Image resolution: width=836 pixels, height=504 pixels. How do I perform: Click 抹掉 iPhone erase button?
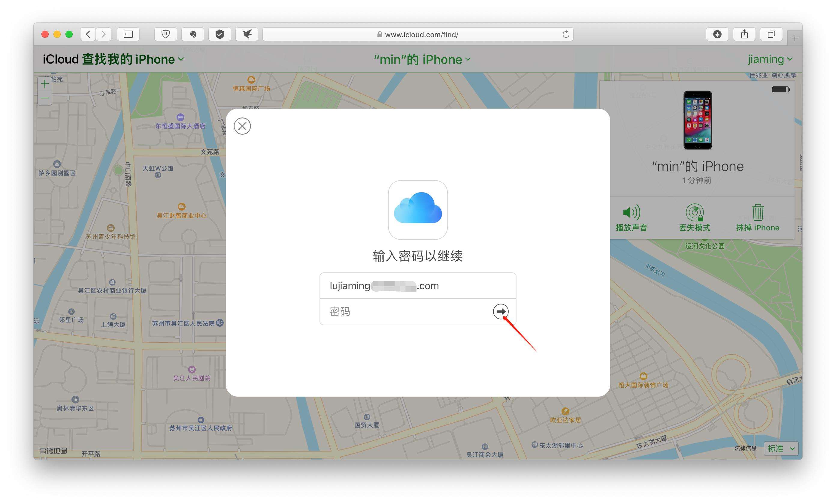click(x=758, y=218)
